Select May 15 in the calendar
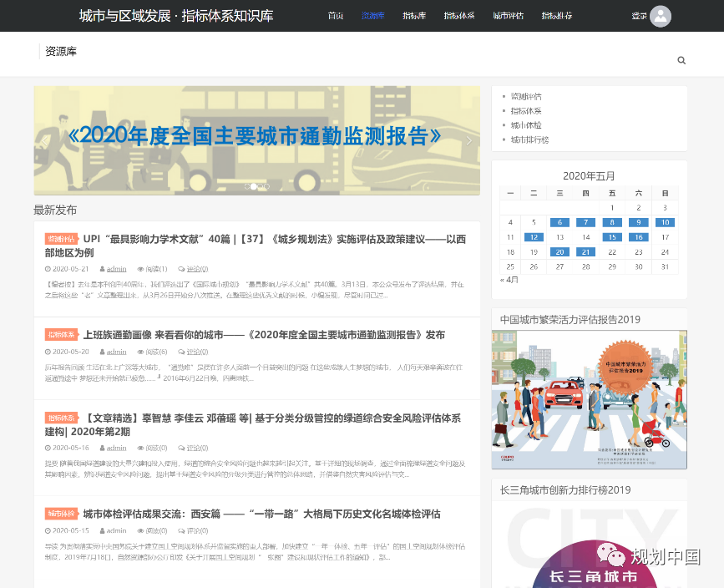This screenshot has height=588, width=724. [x=612, y=237]
